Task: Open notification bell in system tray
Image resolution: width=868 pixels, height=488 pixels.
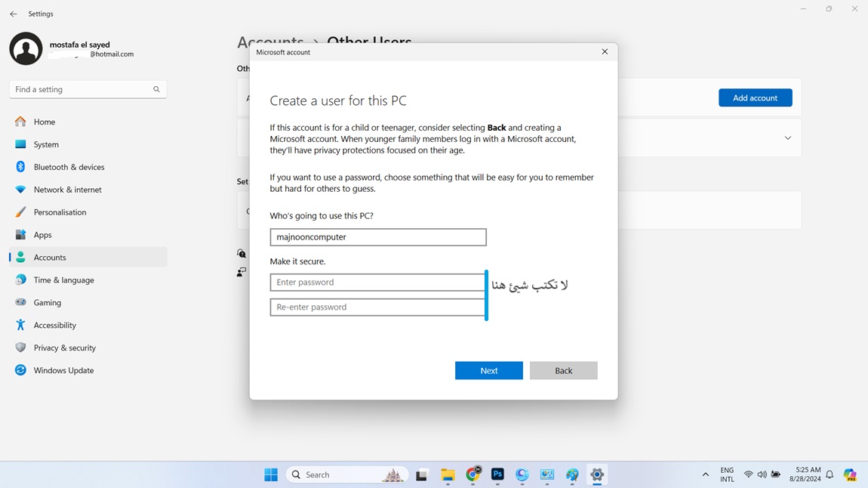Action: pyautogui.click(x=830, y=474)
